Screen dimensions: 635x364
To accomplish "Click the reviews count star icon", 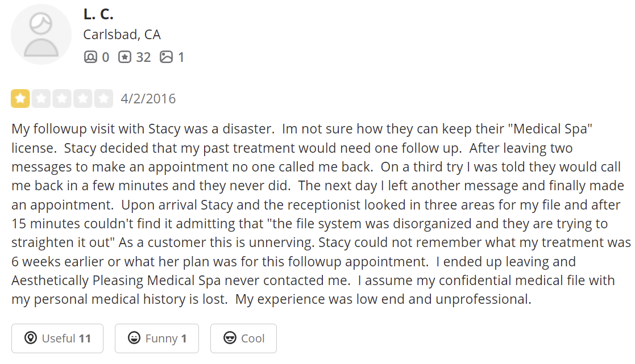I will point(124,57).
